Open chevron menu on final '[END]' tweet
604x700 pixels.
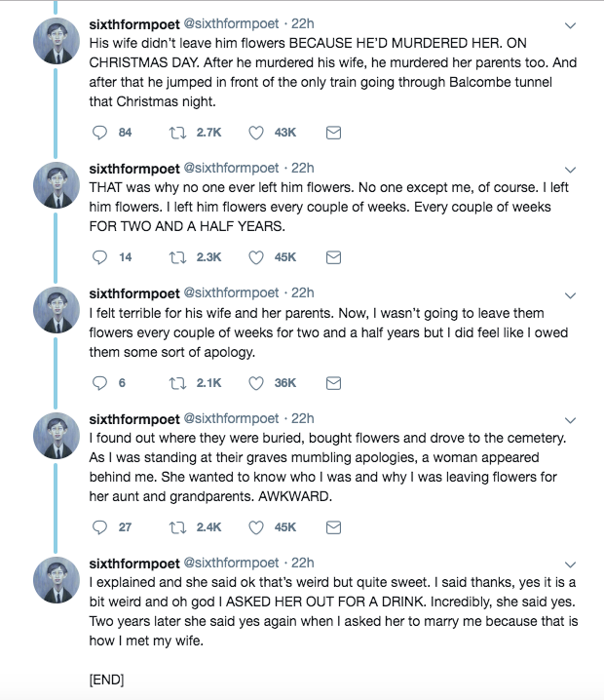coord(570,564)
